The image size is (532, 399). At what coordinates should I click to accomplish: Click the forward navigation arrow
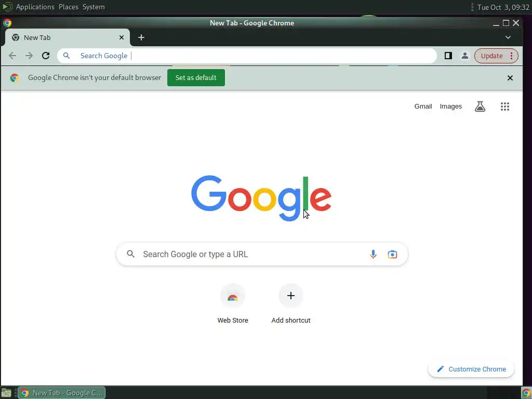(29, 56)
